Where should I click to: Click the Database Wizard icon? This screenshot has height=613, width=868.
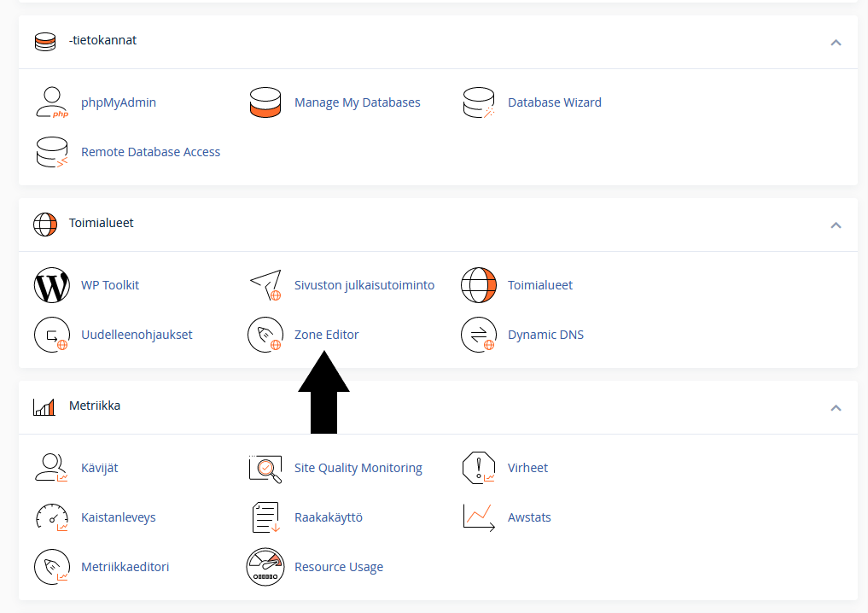(478, 102)
